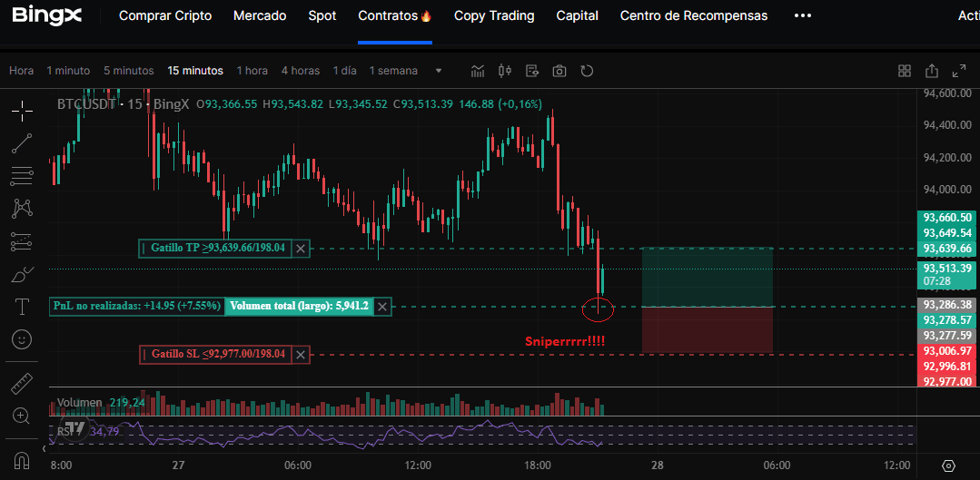Open Copy Trading page
The height and width of the screenshot is (480, 980).
(494, 15)
